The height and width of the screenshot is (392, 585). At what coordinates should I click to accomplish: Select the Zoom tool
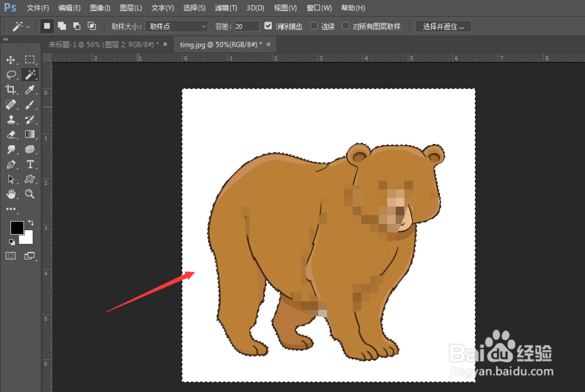tap(30, 194)
